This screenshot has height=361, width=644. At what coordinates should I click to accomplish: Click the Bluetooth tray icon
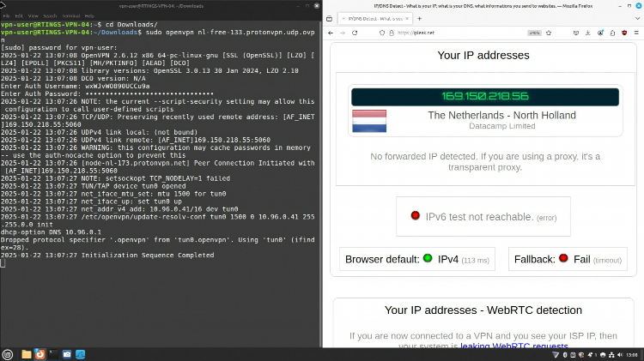pos(565,355)
